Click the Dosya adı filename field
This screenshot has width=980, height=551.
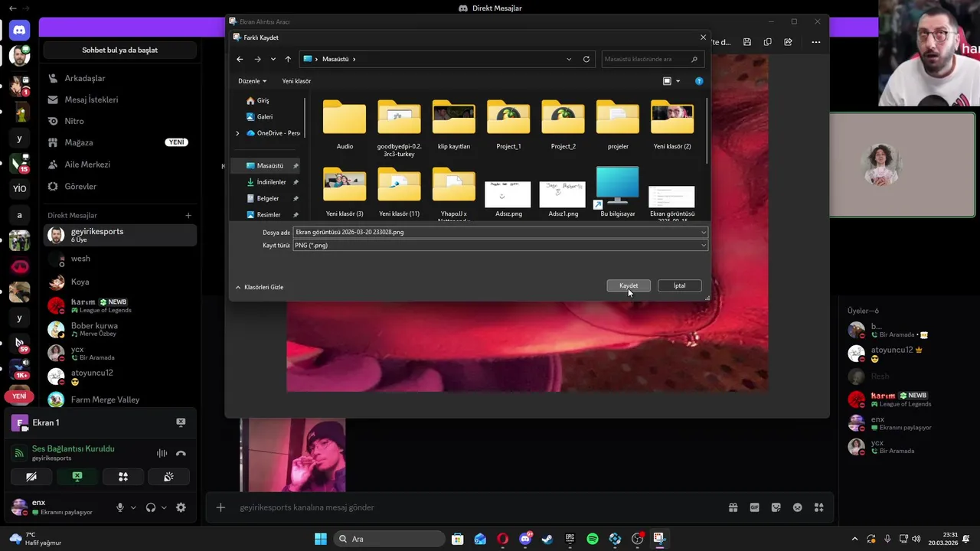tap(501, 232)
